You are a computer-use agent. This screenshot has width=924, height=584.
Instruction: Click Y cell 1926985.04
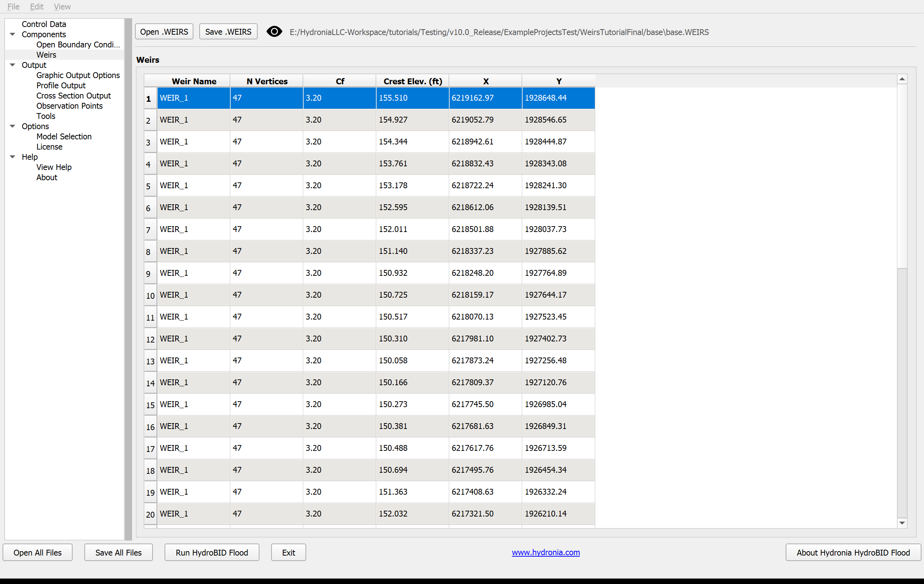[559, 404]
